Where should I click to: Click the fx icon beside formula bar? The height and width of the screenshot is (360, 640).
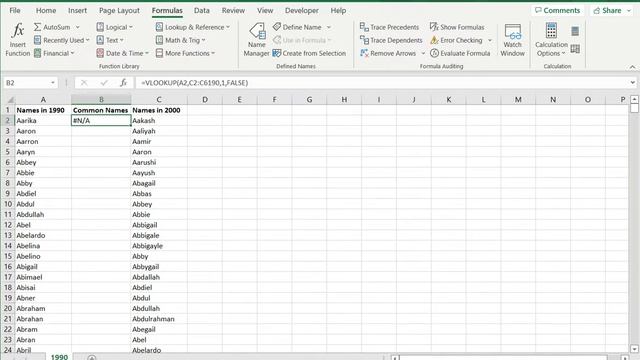(x=123, y=83)
